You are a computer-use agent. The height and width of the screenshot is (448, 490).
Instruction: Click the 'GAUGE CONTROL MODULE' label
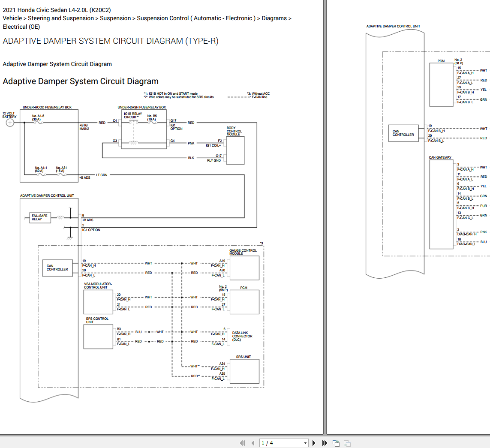pos(243,252)
